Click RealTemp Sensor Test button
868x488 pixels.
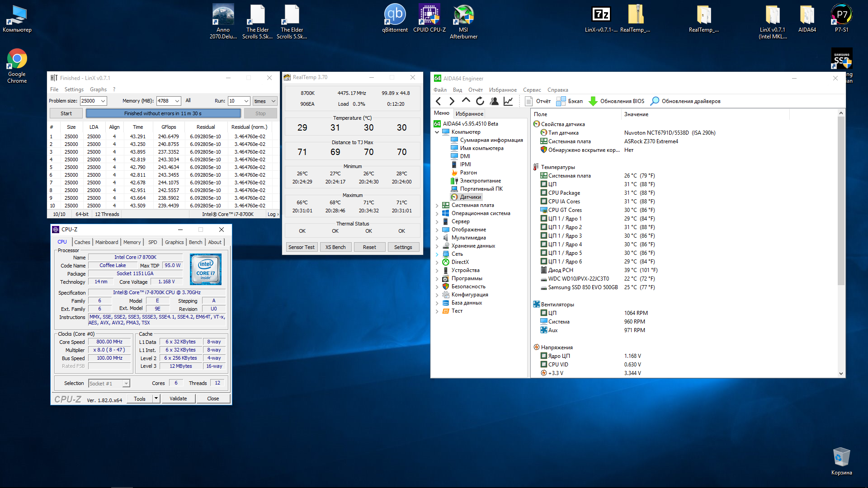[x=301, y=247]
